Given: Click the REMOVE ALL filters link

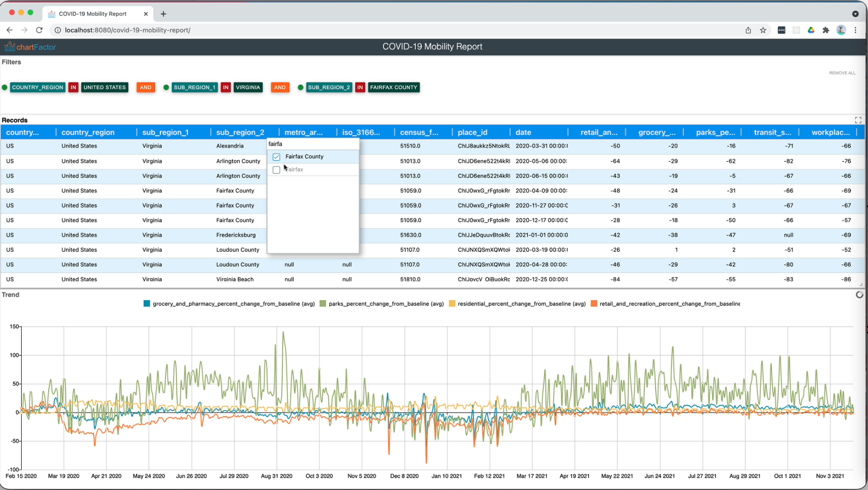Looking at the screenshot, I should point(842,73).
